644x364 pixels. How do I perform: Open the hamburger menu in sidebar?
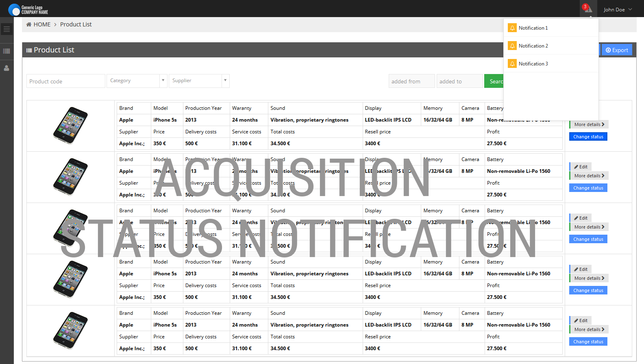pyautogui.click(x=7, y=29)
